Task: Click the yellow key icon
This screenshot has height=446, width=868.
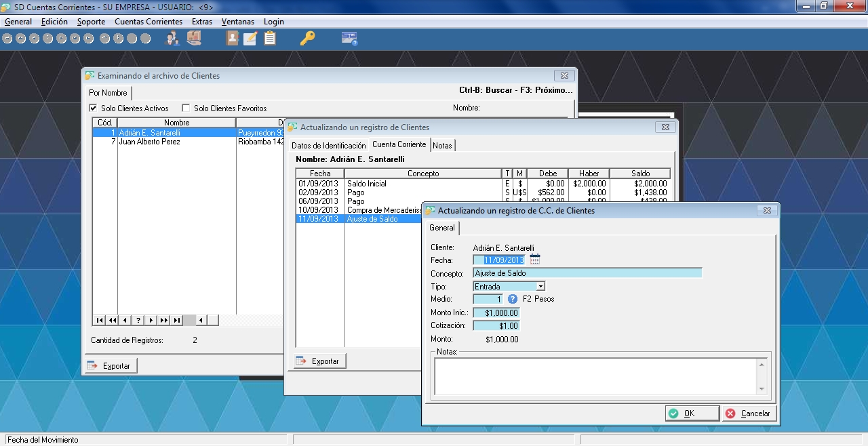Action: click(x=307, y=39)
